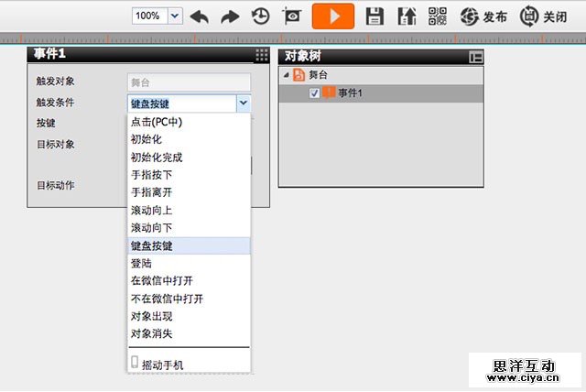Screen dimensions: 586x392
Task: Click the 触发条件 dropdown arrow
Action: pos(243,103)
